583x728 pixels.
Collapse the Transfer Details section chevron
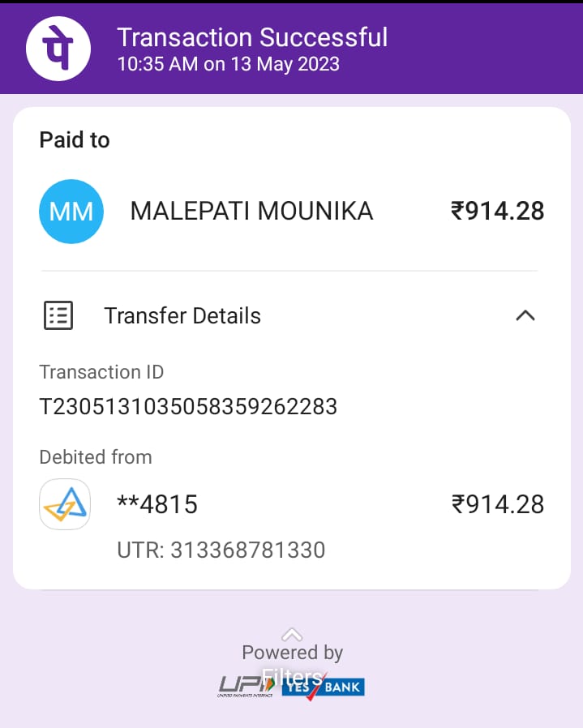[525, 315]
